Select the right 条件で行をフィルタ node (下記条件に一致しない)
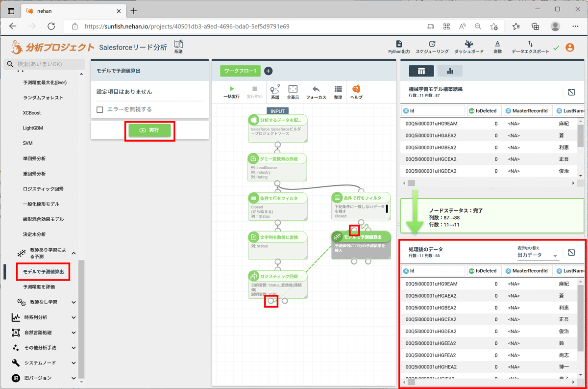Viewport: 588px width, 389px height. point(361,206)
